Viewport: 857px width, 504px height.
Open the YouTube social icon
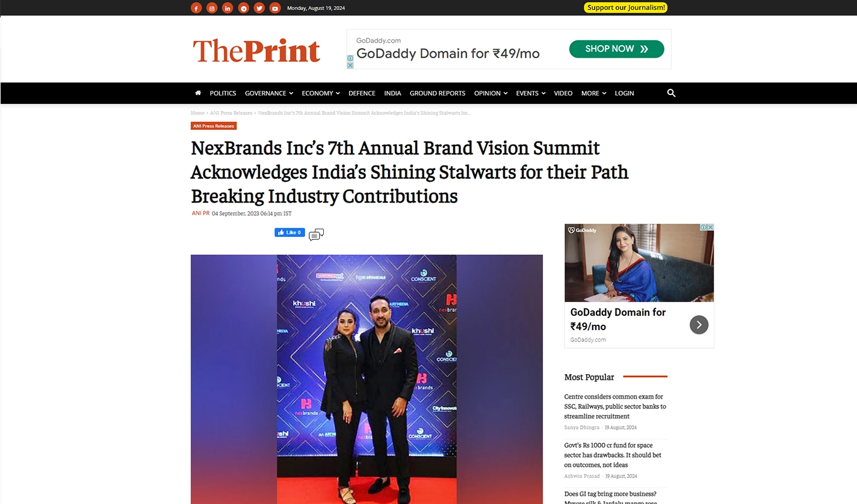(275, 8)
